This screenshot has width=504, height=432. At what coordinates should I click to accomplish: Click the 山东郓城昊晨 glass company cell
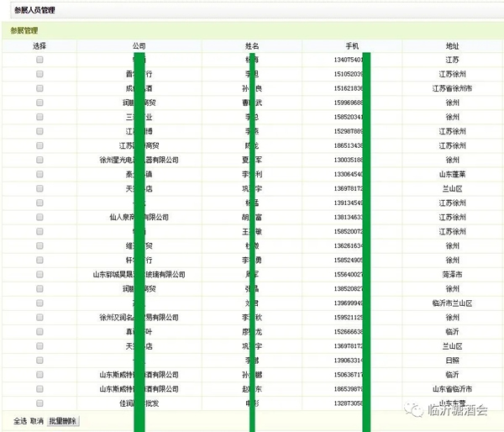click(139, 274)
